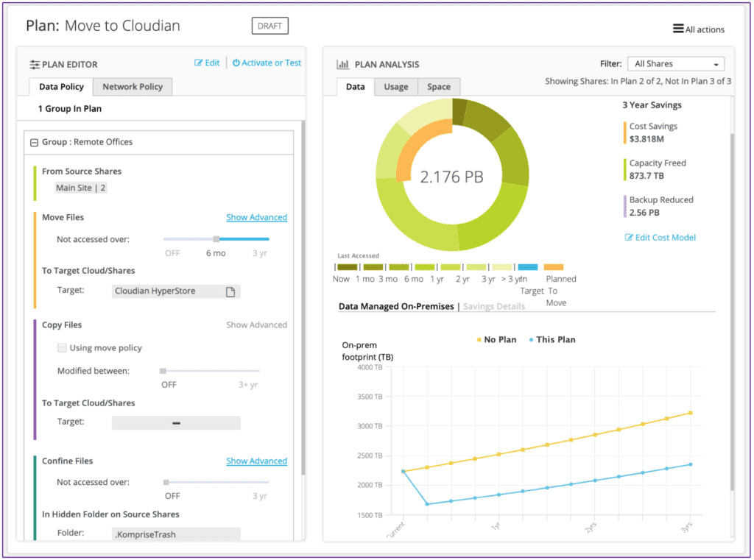Open the Savings Details view

[494, 306]
